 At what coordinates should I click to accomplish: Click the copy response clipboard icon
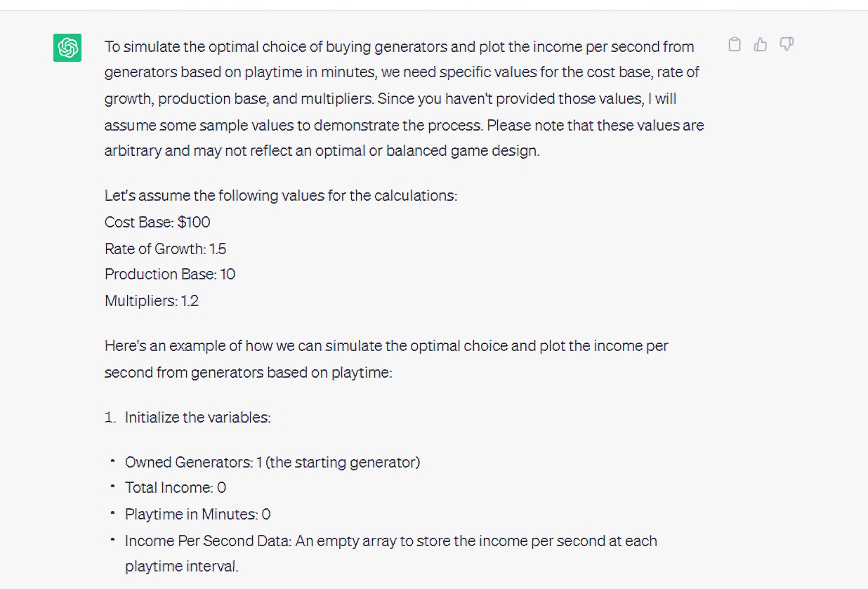735,44
